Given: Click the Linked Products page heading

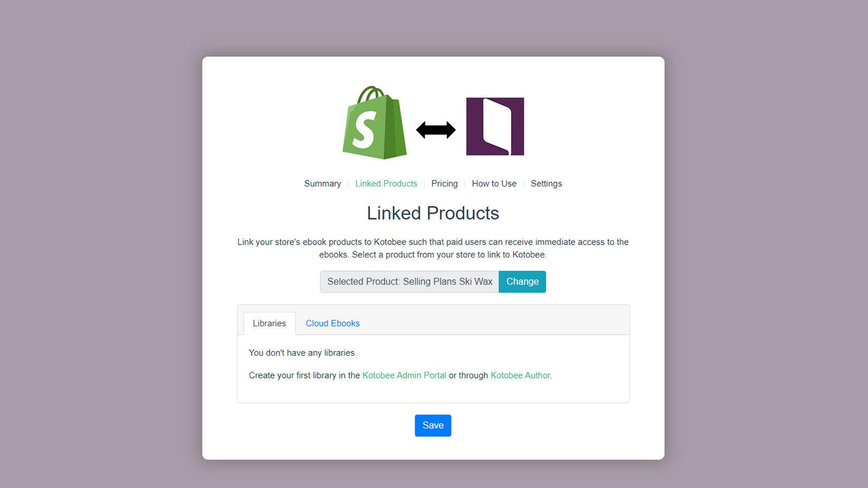Looking at the screenshot, I should pos(433,213).
